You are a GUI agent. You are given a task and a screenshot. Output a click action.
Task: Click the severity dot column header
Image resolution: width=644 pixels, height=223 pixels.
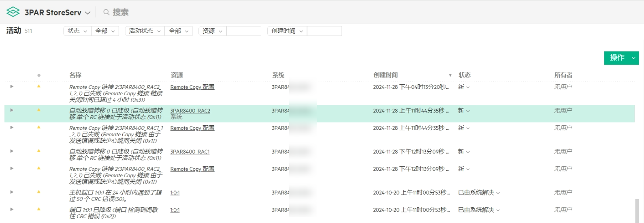(39, 75)
